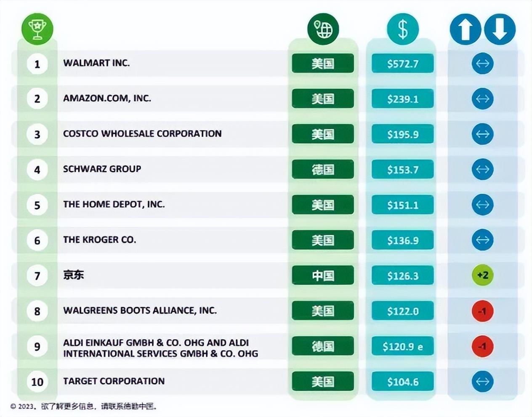
Task: Click the down arrow header icon
Action: [500, 29]
